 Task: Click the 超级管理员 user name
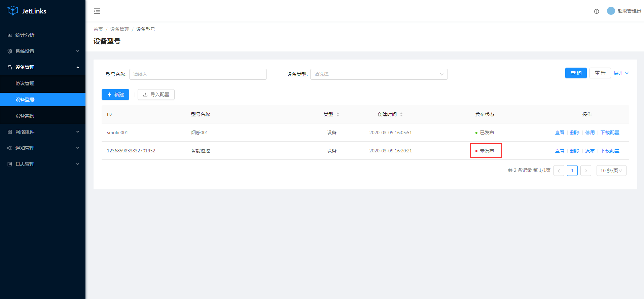click(x=629, y=11)
